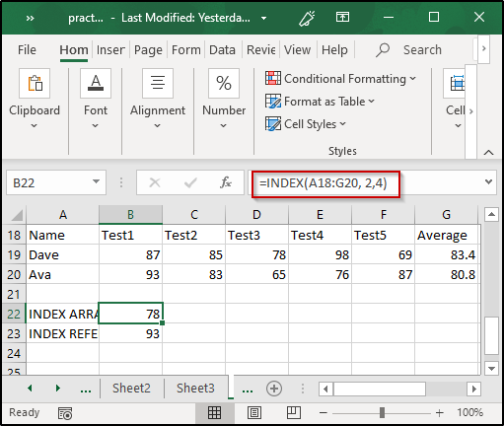Switch to Page Layout view

[254, 412]
